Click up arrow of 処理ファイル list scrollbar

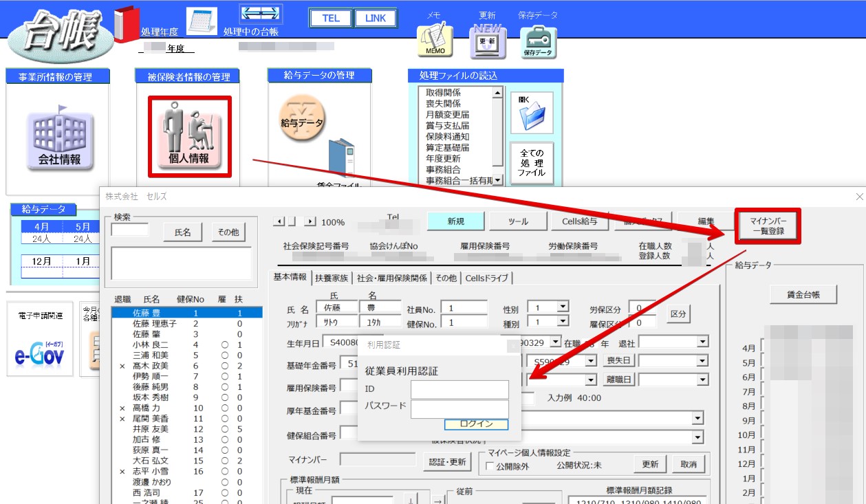[x=498, y=91]
